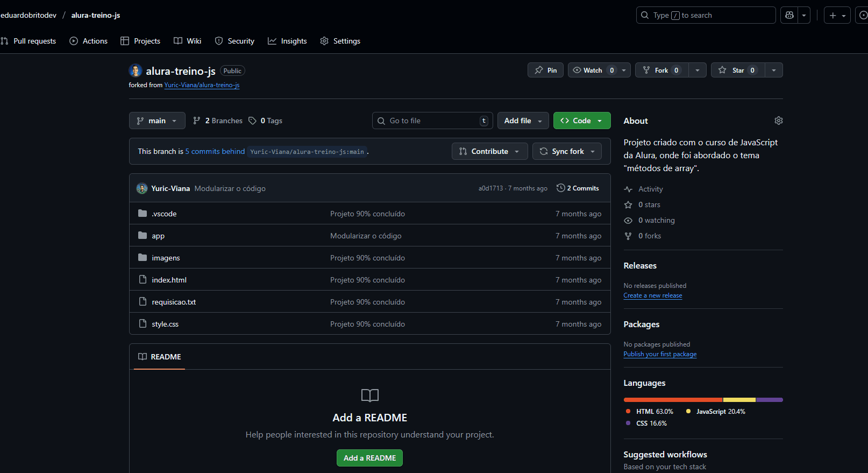The width and height of the screenshot is (868, 473).
Task: Open the main branch selector
Action: [157, 121]
